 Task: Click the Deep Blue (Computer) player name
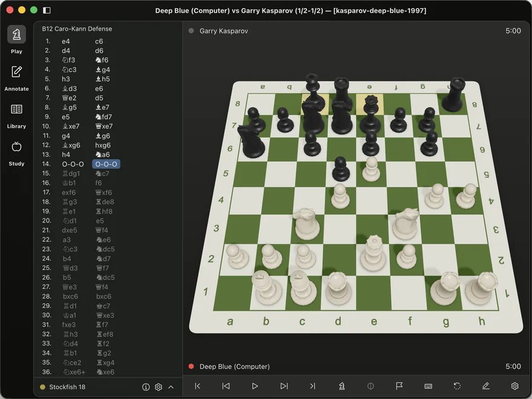[x=235, y=366]
